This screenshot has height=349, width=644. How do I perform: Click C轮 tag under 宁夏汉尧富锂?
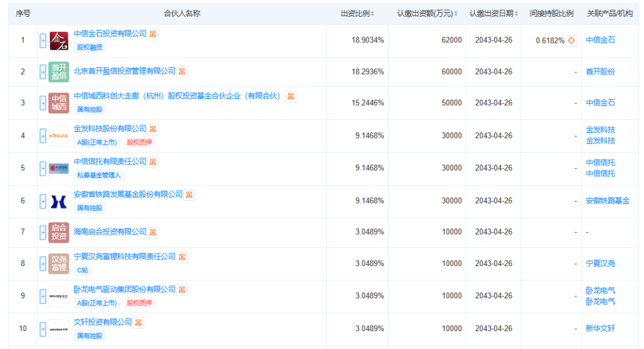point(82,270)
